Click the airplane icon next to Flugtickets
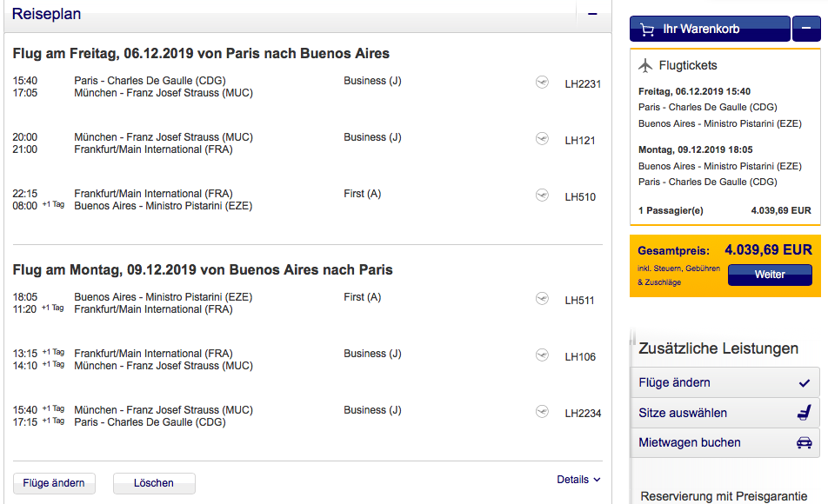This screenshot has height=504, width=828. point(645,66)
